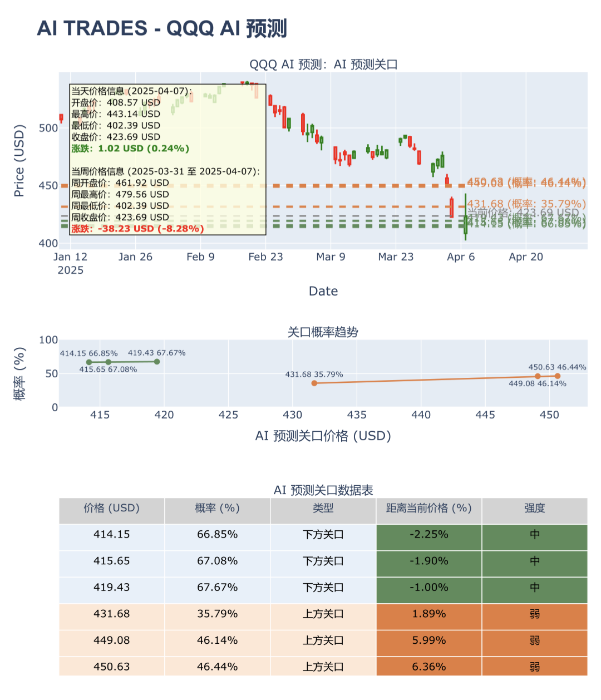Image resolution: width=601 pixels, height=700 pixels.
Task: Click distance cell 6.36%
Action: click(429, 667)
